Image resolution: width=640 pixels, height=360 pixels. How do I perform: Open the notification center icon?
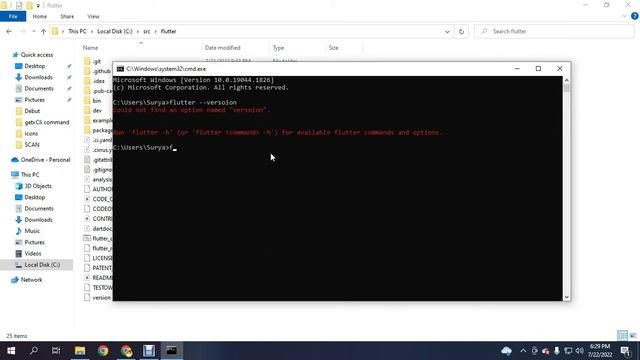click(625, 351)
